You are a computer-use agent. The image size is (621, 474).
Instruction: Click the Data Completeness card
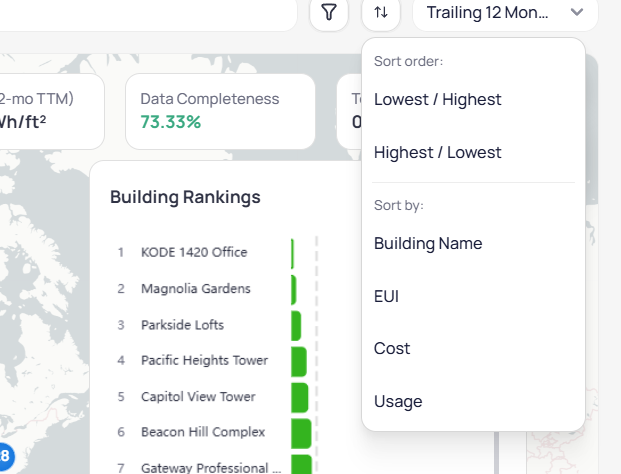tap(220, 111)
